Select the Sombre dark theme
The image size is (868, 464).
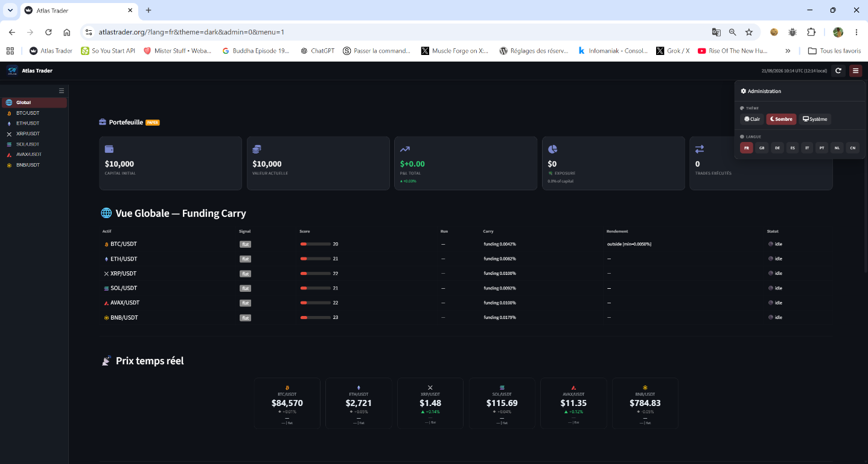tap(781, 119)
